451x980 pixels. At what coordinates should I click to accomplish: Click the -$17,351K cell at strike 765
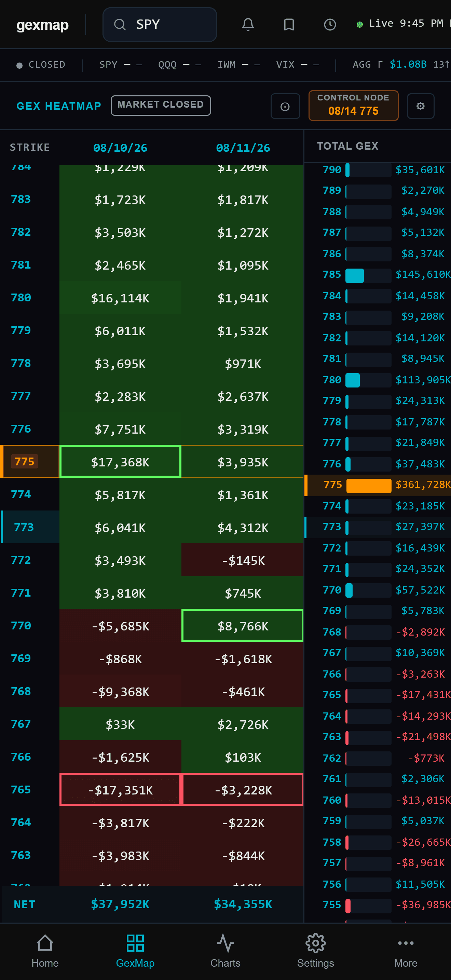[x=120, y=790]
